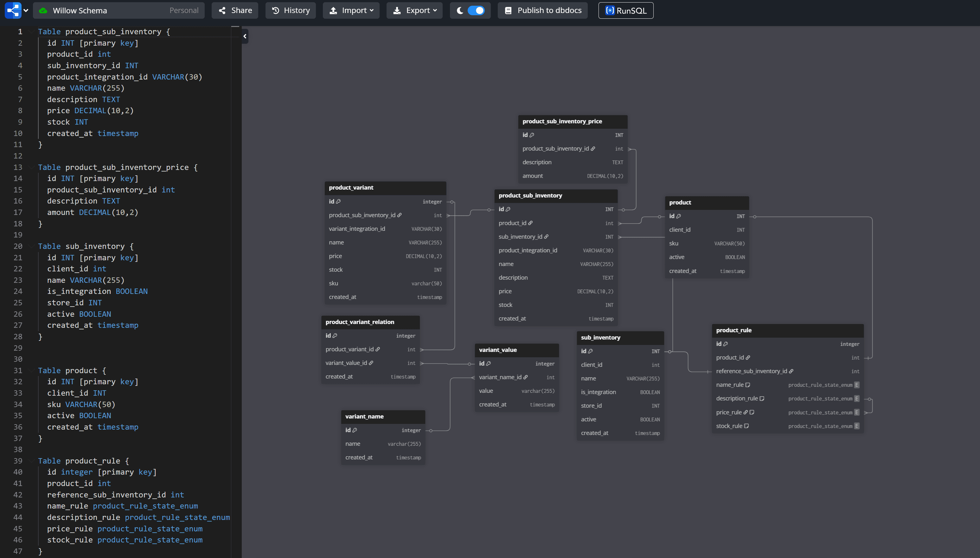Select the product_variant_relation table header
The width and height of the screenshot is (980, 558).
click(x=370, y=322)
